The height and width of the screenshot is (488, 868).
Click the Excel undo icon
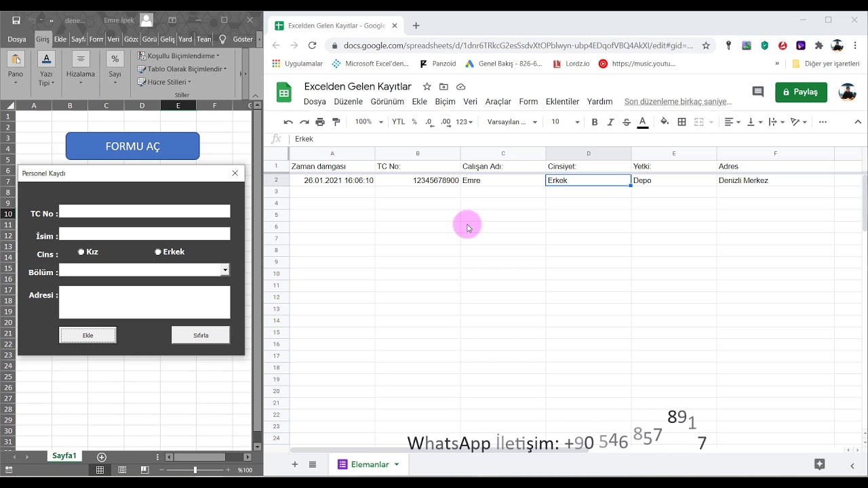[32, 20]
